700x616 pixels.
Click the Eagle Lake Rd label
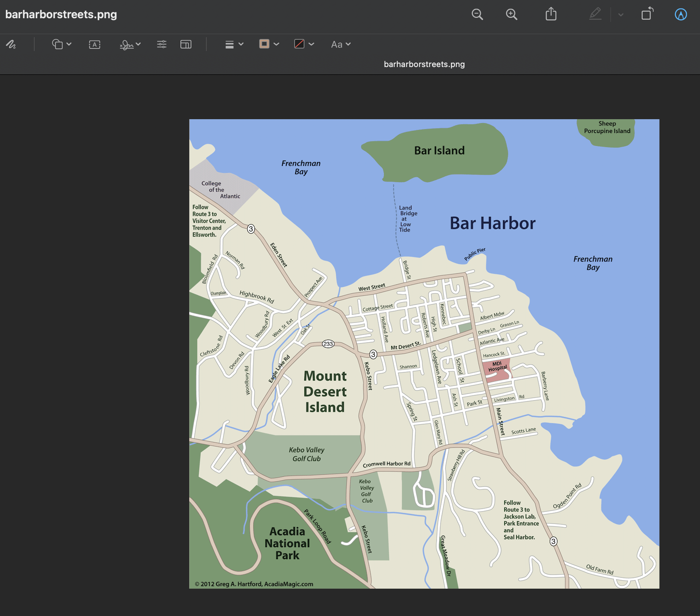click(279, 369)
